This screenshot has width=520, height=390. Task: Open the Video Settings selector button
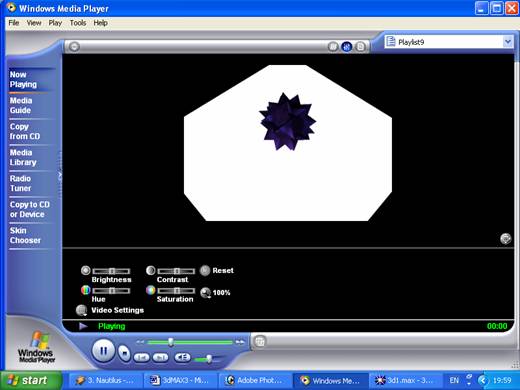coord(81,310)
